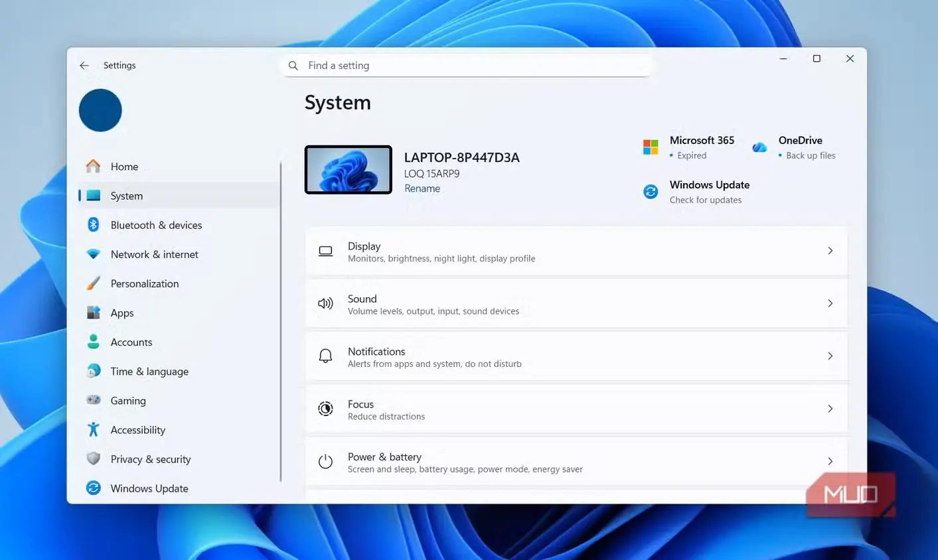Open Network & internet section
The height and width of the screenshot is (560, 938).
[x=155, y=254]
